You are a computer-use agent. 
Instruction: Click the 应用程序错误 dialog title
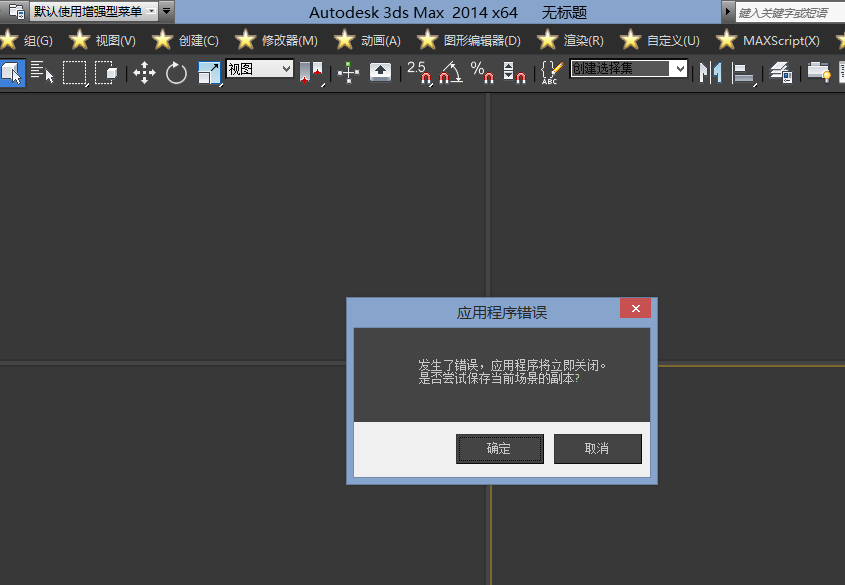tap(502, 313)
